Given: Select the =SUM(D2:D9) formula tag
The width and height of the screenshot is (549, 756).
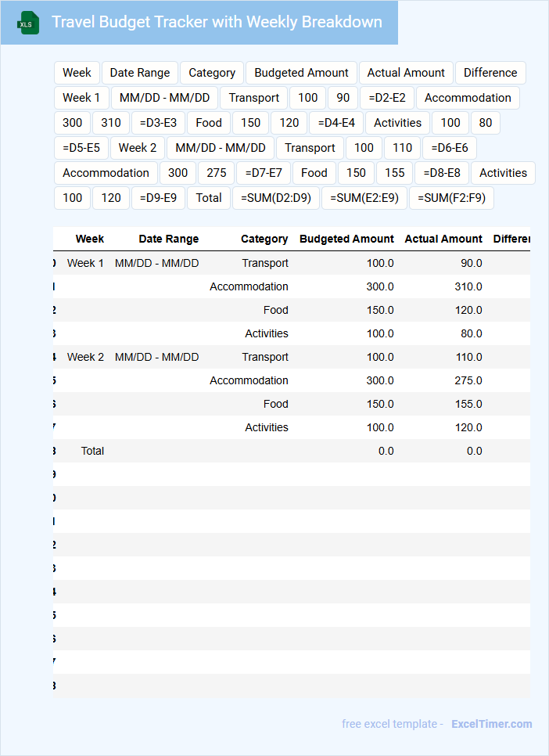Looking at the screenshot, I should click(x=276, y=198).
